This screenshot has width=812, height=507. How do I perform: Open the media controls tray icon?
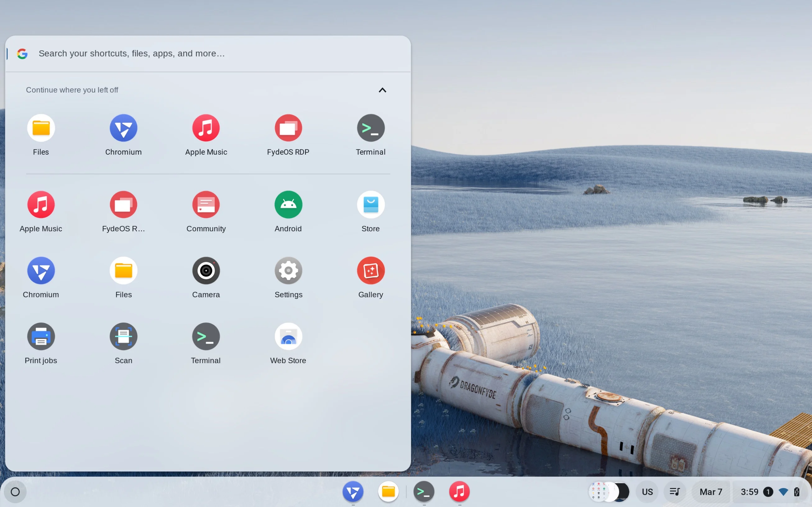[x=674, y=491]
